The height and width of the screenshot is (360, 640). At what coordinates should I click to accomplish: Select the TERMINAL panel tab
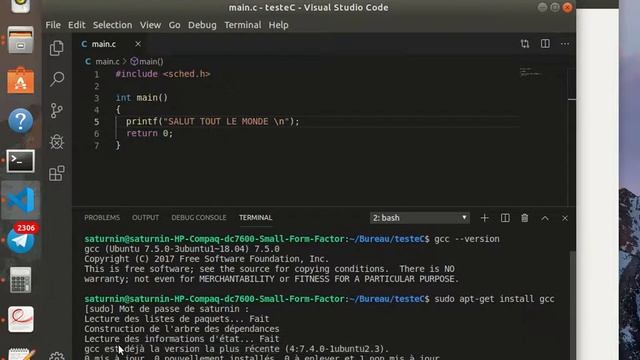[x=256, y=218]
